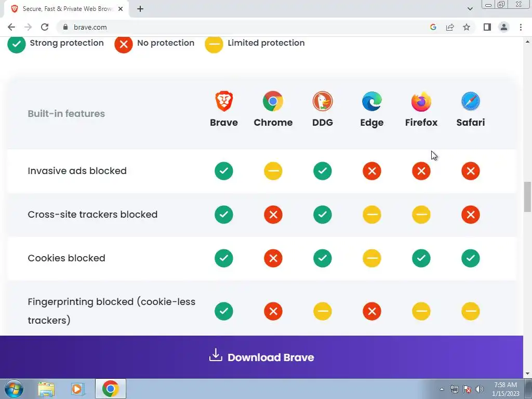Click red No protection legend icon

[124, 44]
